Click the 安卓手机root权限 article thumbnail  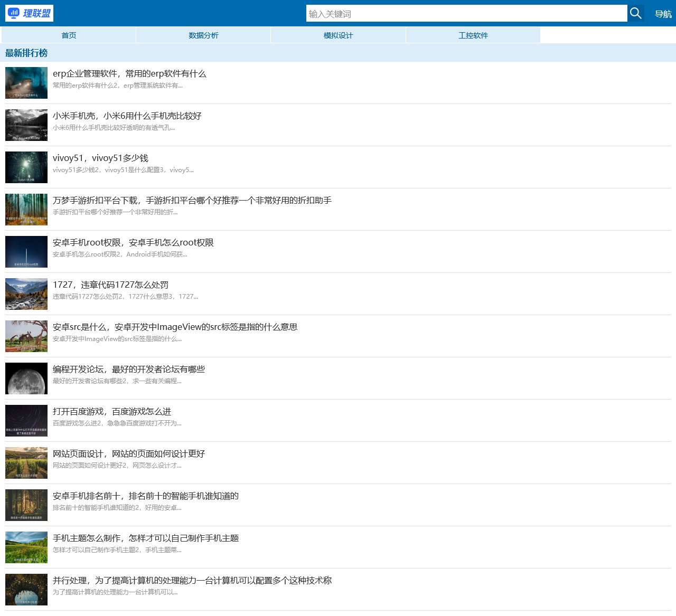26,252
